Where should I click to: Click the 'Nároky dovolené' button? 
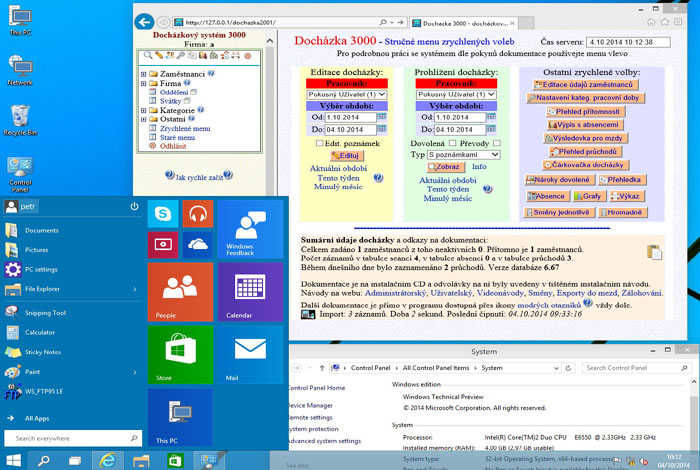(559, 179)
